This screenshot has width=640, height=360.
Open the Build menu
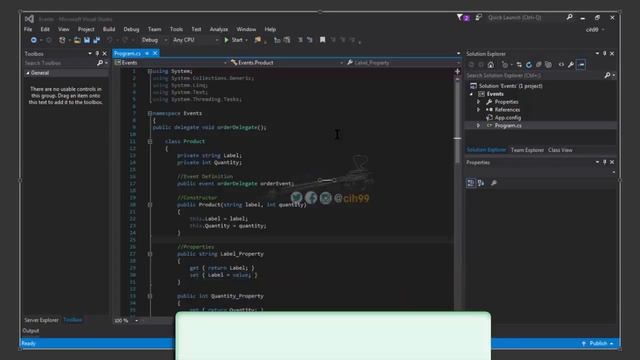click(x=109, y=29)
